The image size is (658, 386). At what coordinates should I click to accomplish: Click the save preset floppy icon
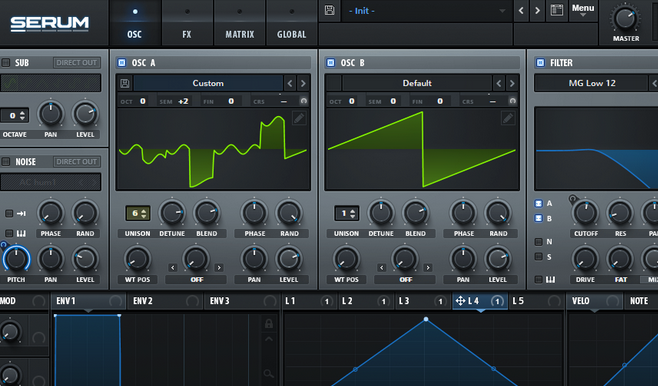329,10
